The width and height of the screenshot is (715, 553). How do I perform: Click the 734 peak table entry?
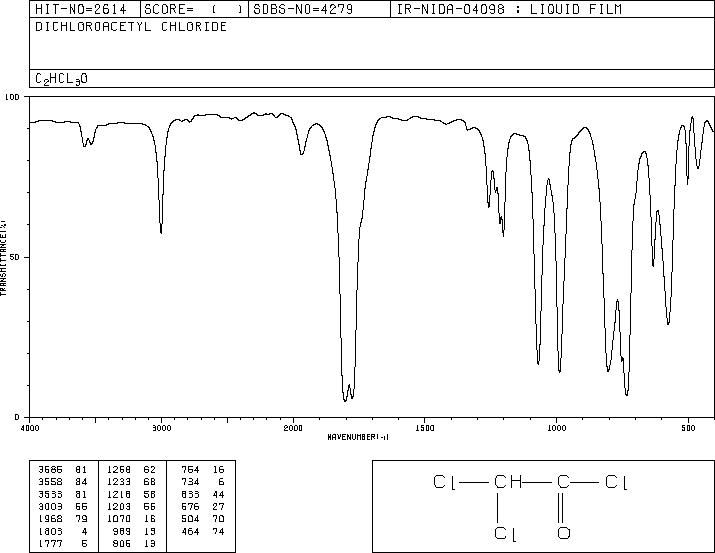(x=202, y=482)
